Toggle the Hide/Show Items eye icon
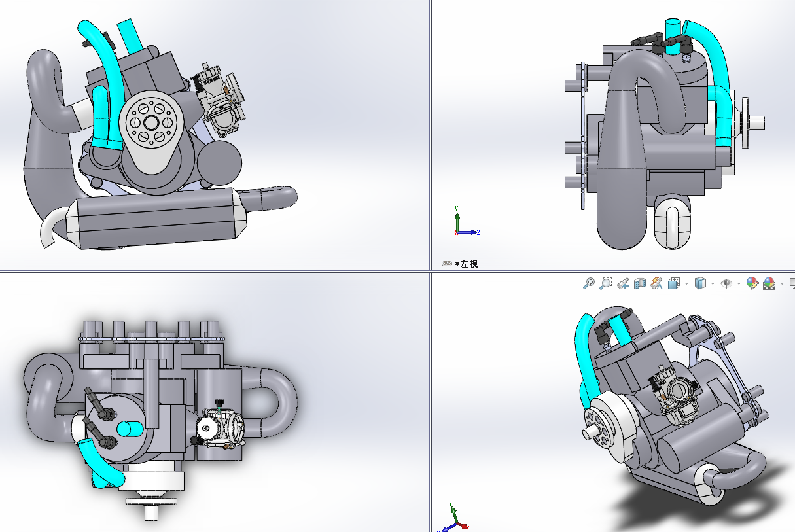795x532 pixels. pos(726,283)
